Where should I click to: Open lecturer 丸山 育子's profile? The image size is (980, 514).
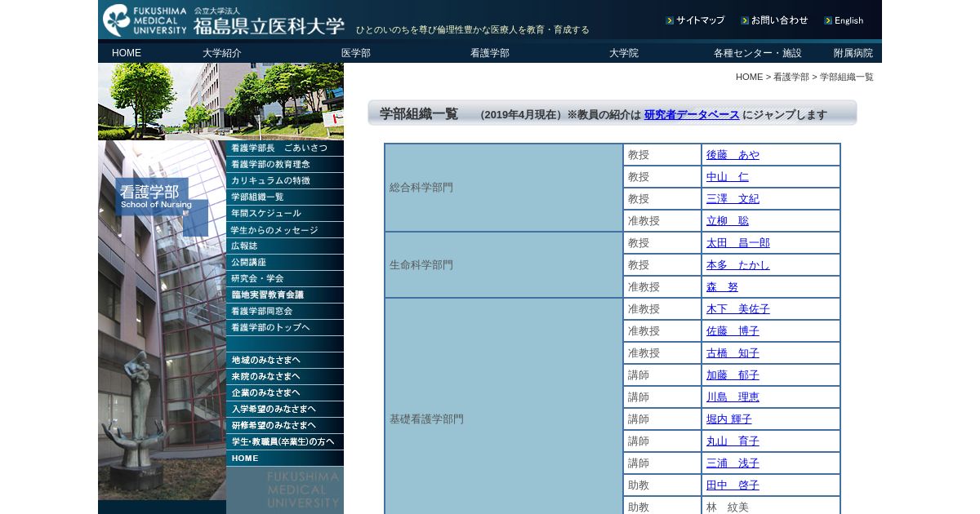pos(733,441)
